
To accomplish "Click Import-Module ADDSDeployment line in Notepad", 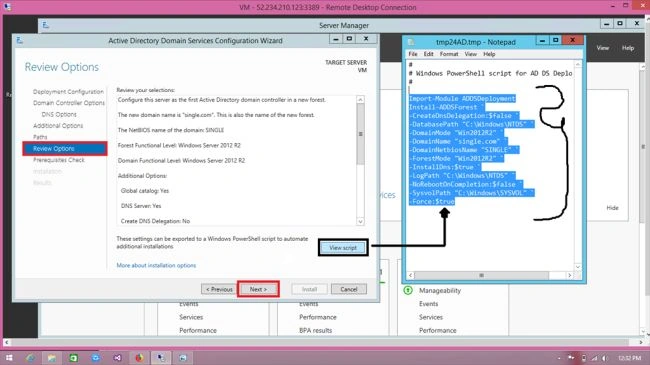I will point(462,98).
